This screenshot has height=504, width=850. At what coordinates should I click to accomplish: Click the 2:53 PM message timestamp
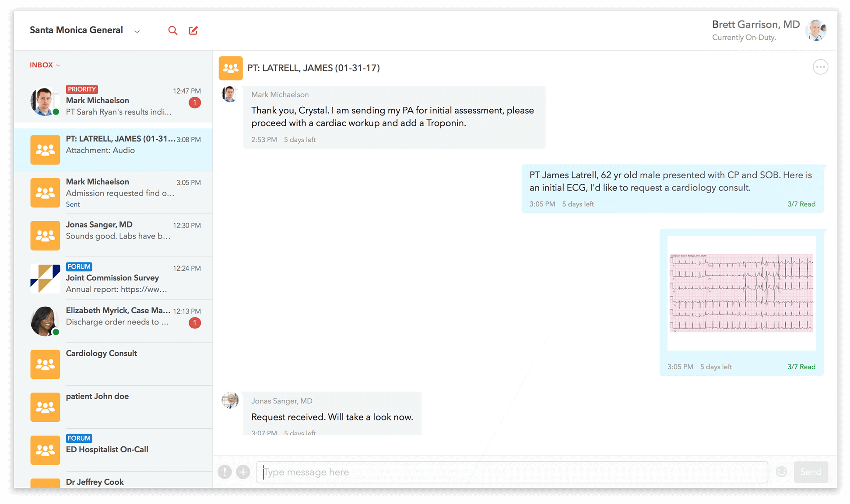tap(264, 140)
